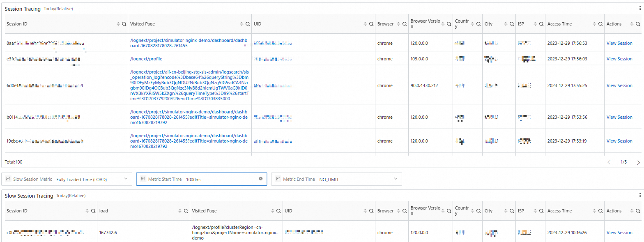Viewport: 644px width, 242px height.
Task: Sort UID column in Session Tracing
Action: coord(366,24)
